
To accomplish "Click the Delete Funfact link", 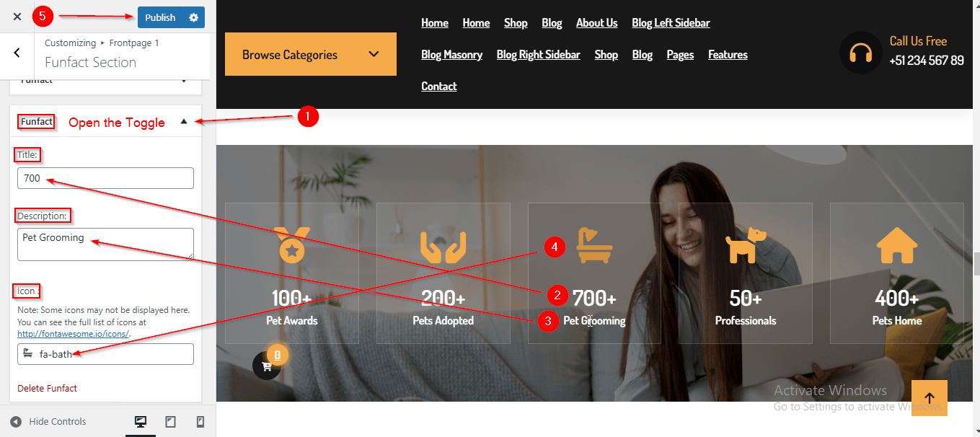I will [48, 388].
